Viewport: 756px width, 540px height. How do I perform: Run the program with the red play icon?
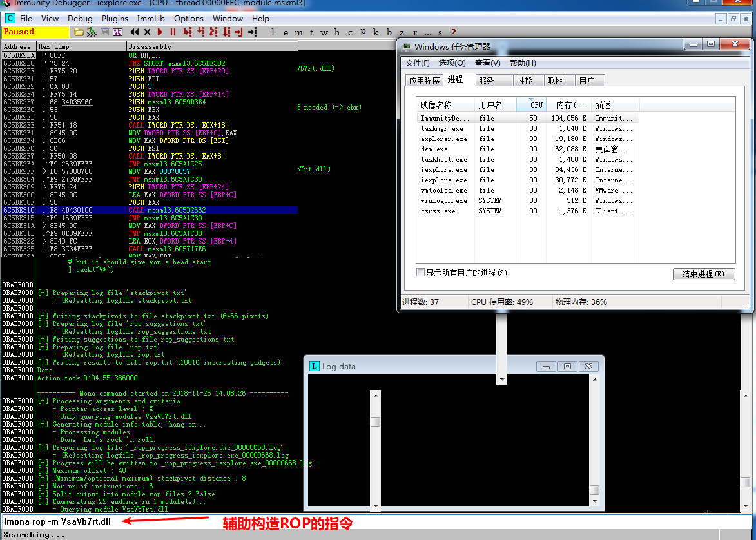(x=160, y=32)
